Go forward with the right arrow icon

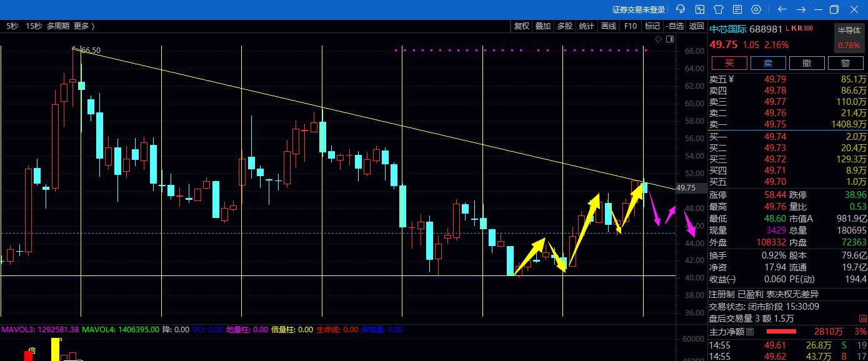(801, 9)
